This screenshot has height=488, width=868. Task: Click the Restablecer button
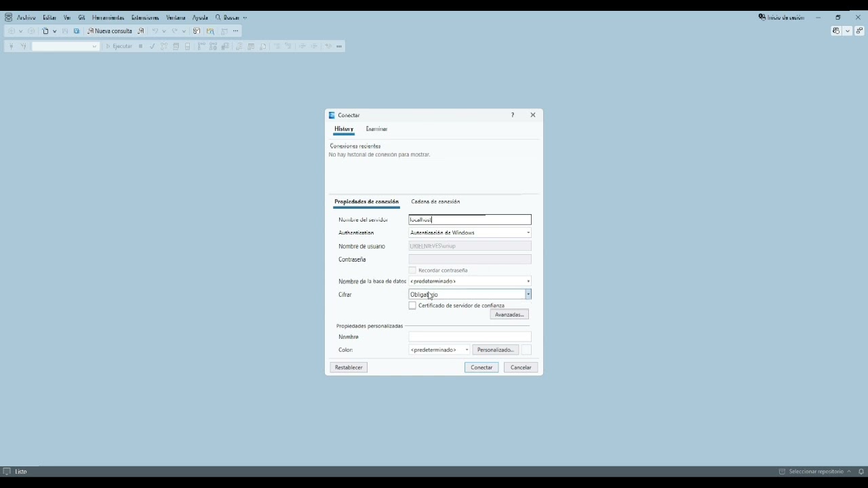349,367
